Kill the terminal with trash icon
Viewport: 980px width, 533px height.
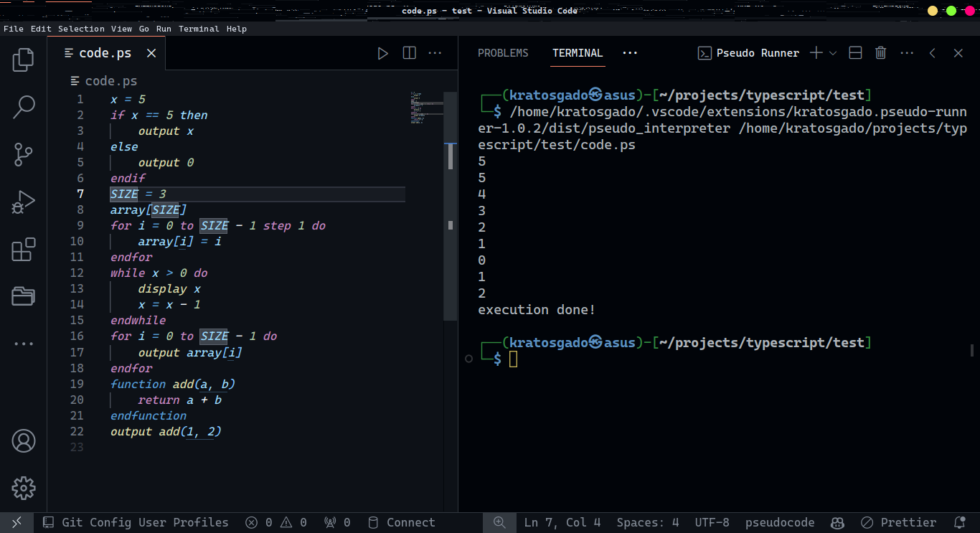(881, 53)
